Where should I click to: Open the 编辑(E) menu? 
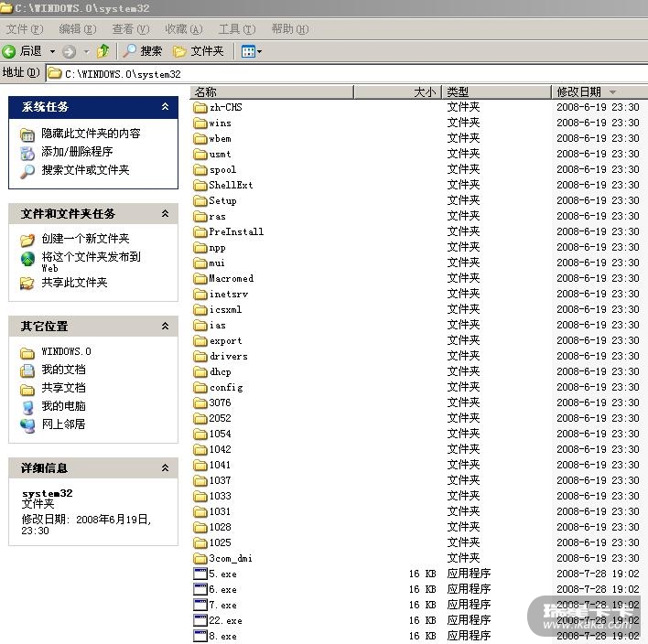(78, 29)
